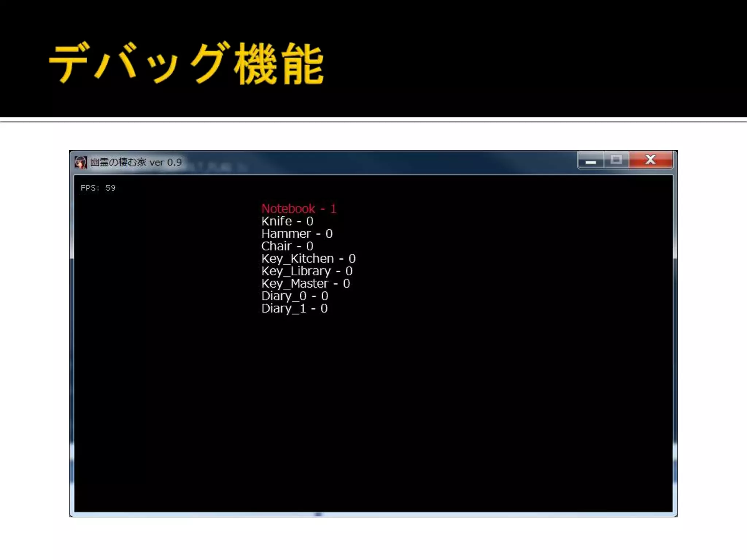The height and width of the screenshot is (560, 747).
Task: Choose the Chair - 0 item
Action: point(287,246)
